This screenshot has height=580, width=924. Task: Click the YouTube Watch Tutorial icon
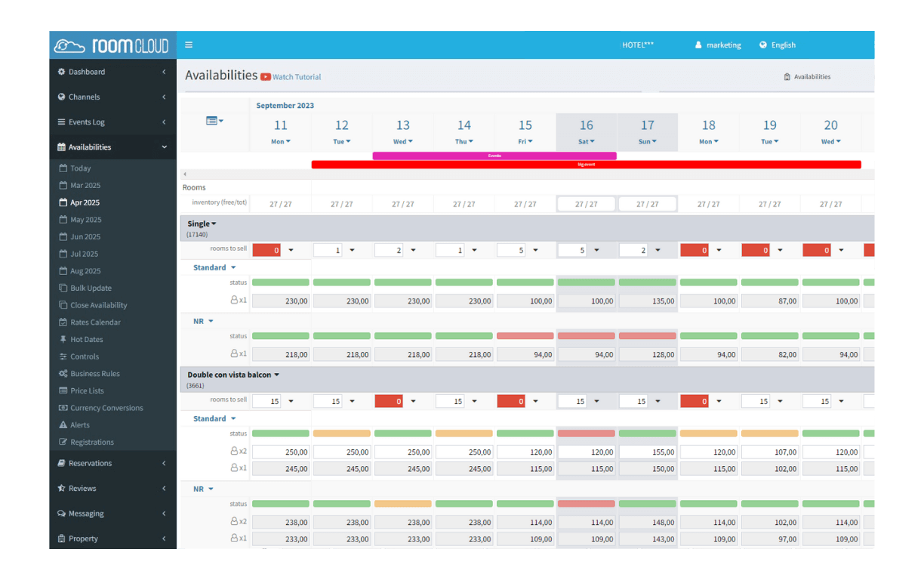[266, 77]
